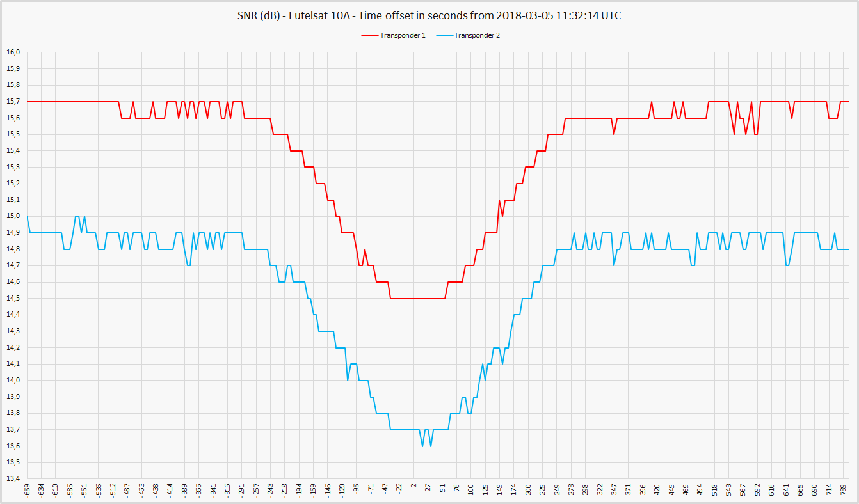Click the red line swatch in the legend

370,36
